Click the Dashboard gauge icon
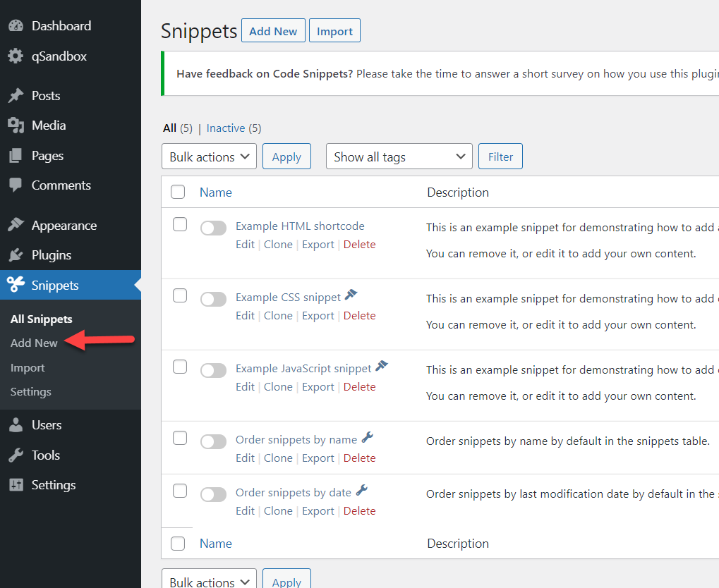 click(x=16, y=25)
